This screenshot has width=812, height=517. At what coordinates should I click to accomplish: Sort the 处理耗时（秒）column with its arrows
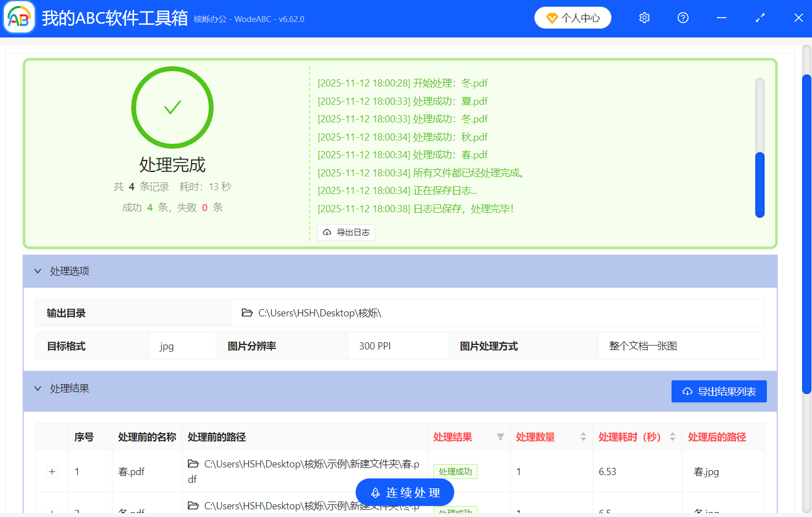point(672,437)
